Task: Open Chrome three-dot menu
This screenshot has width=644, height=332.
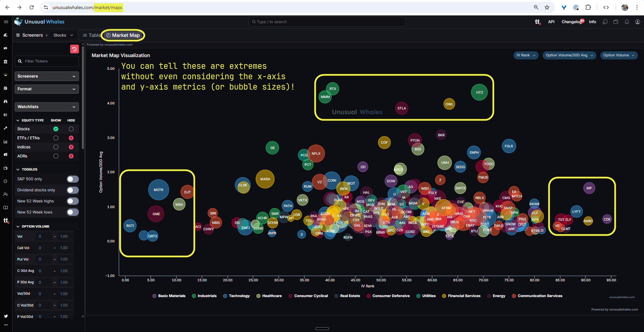Action: [637, 7]
